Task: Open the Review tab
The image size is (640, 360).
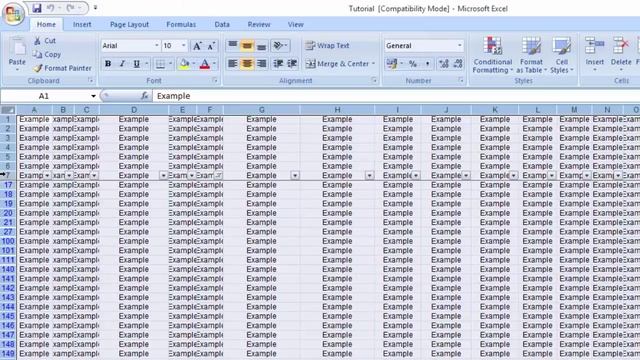Action: pos(259,24)
